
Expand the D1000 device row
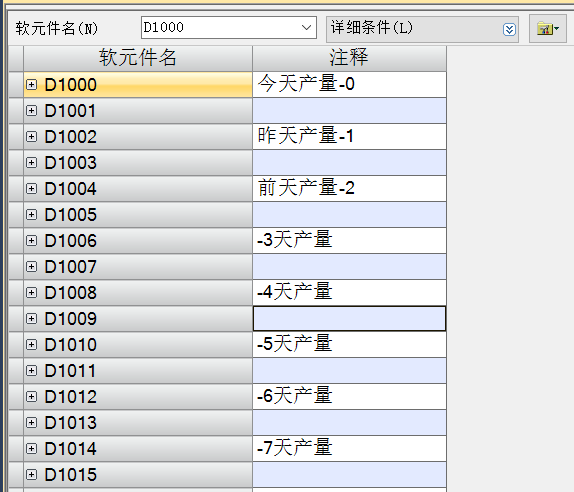31,85
